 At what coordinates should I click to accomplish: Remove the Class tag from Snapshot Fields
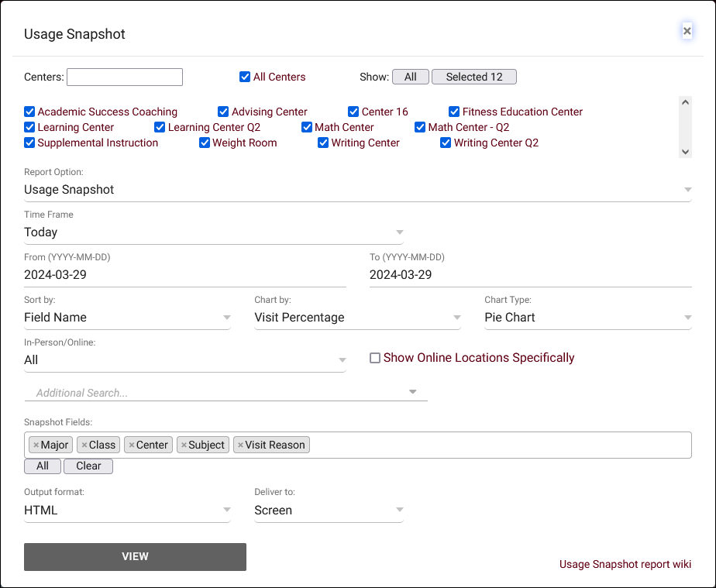84,445
